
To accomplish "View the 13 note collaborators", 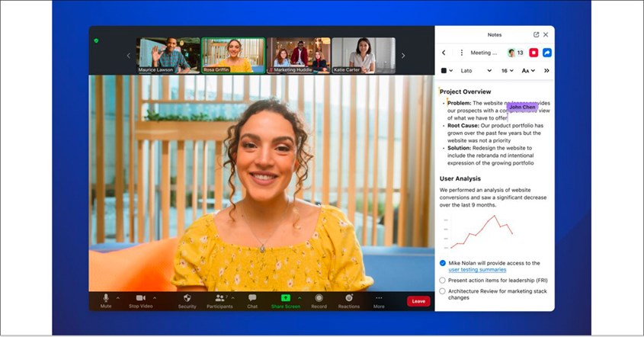I will (x=515, y=53).
